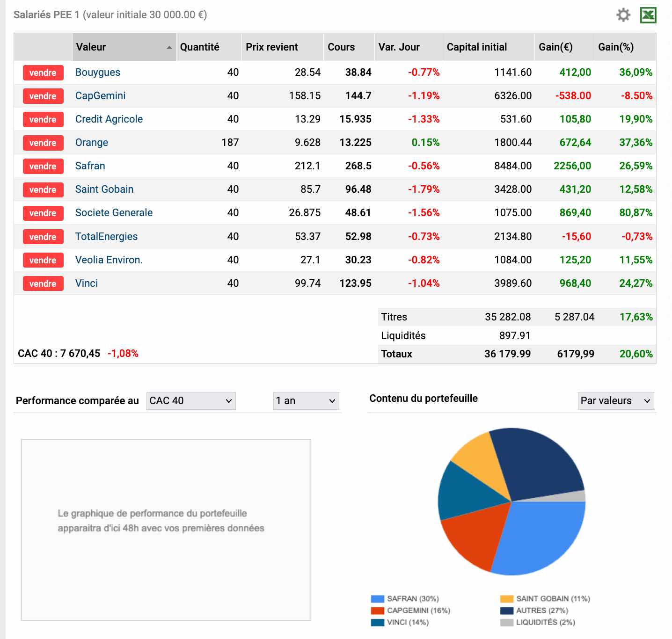Open portfolio settings gear icon
This screenshot has height=639, width=672.
623,15
